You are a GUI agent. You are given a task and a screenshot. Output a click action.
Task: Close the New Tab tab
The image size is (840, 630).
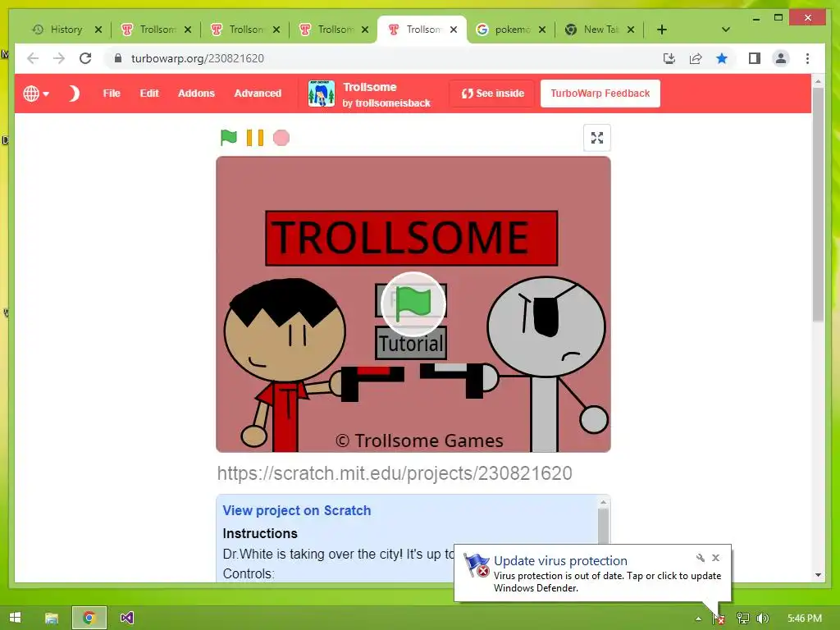(631, 30)
